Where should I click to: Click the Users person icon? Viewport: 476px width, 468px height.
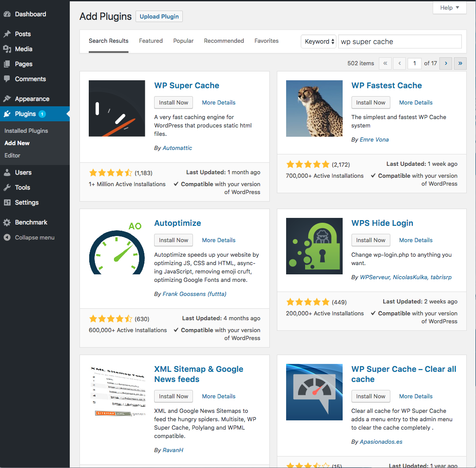click(7, 172)
